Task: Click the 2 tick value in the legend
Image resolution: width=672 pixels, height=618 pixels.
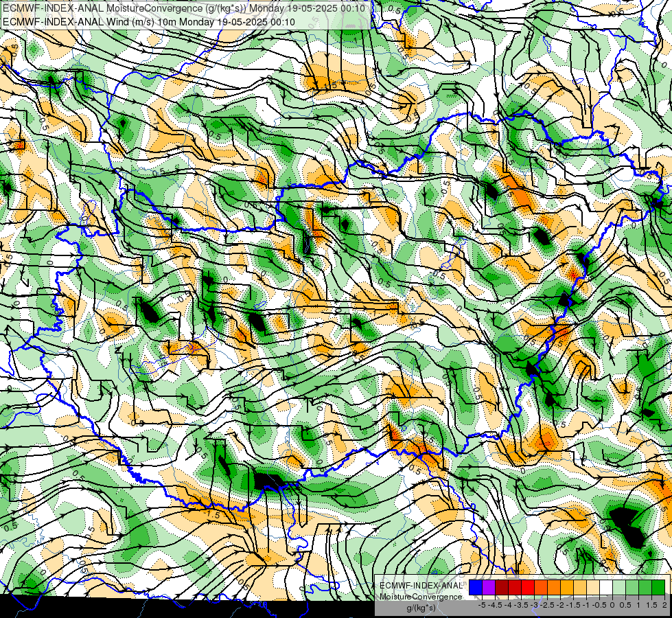Action: 664,605
